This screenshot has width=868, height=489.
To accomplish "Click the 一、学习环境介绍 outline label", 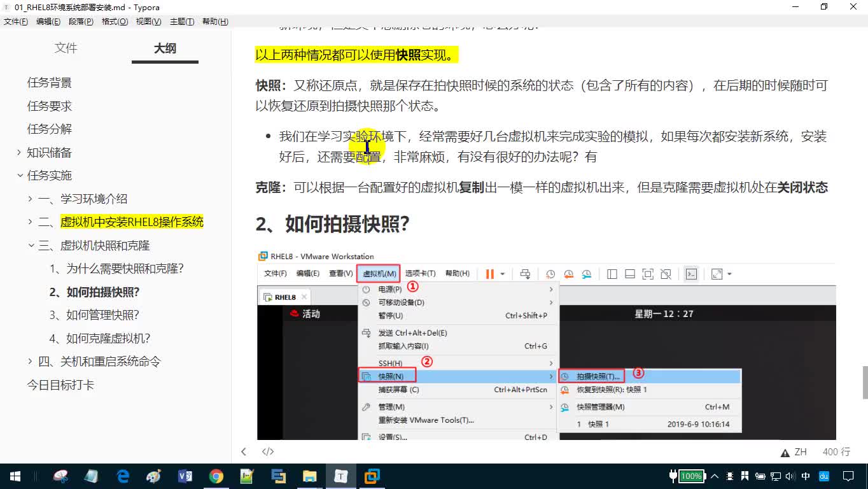I will (x=83, y=199).
